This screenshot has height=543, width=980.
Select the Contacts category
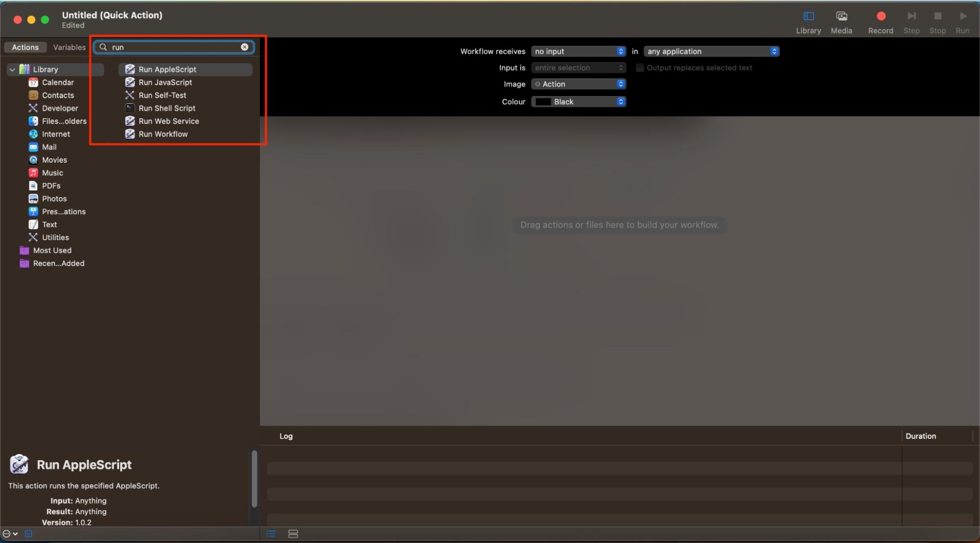[55, 95]
